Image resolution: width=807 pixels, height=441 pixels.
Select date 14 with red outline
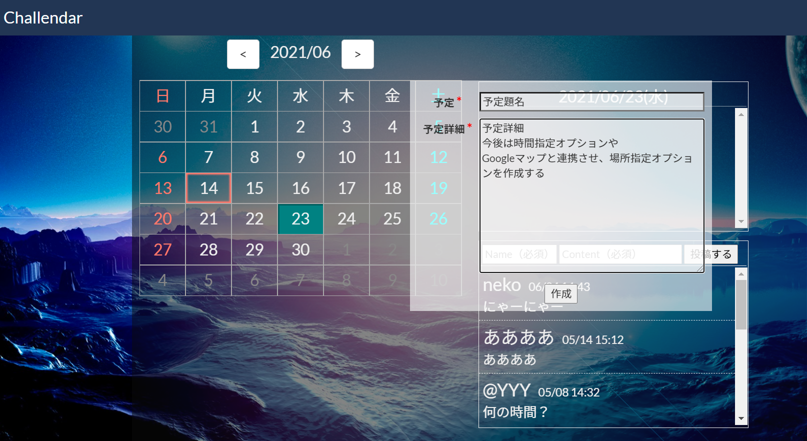coord(208,188)
